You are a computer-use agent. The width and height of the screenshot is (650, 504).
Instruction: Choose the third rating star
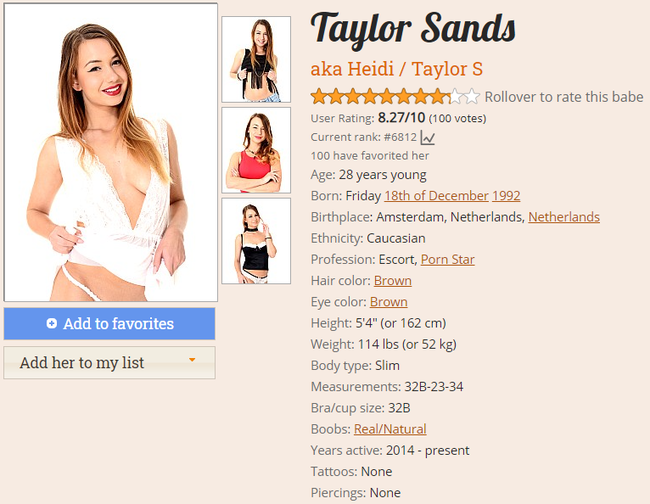point(353,97)
